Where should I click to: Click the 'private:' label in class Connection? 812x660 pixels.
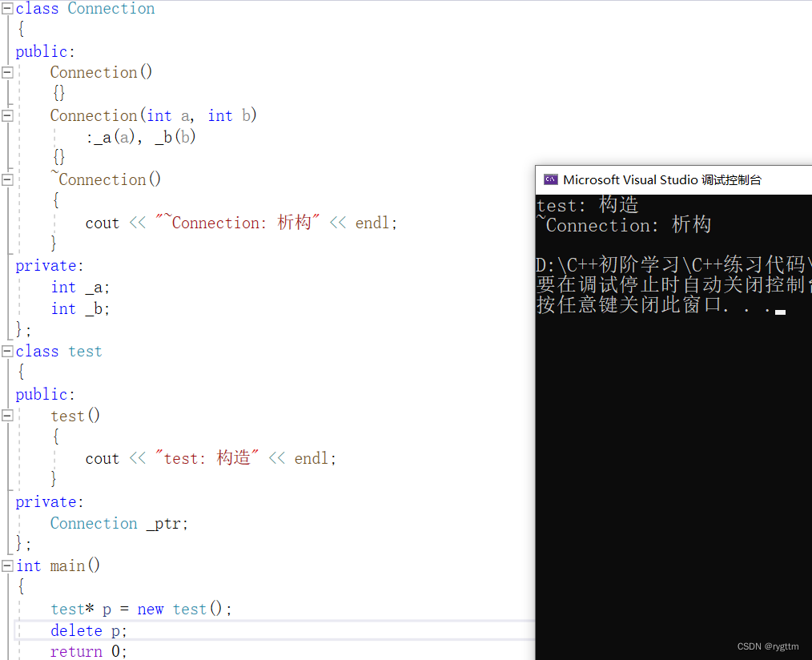pyautogui.click(x=49, y=266)
